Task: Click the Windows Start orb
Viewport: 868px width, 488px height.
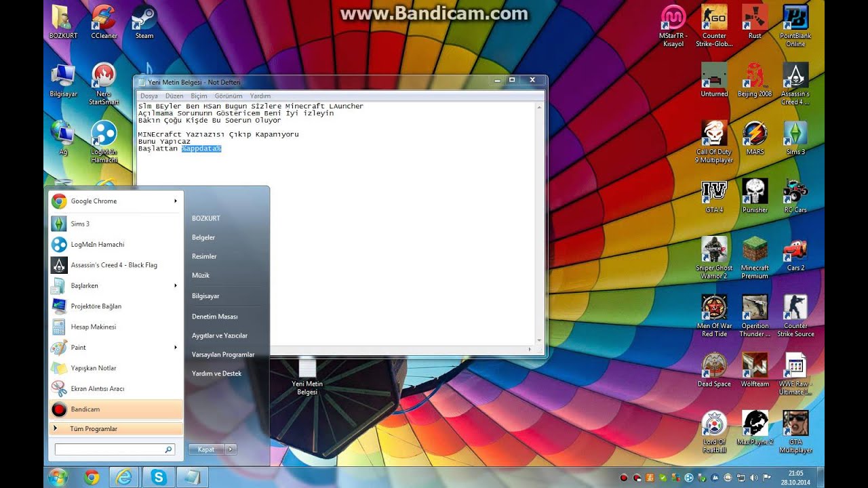Action: (58, 477)
